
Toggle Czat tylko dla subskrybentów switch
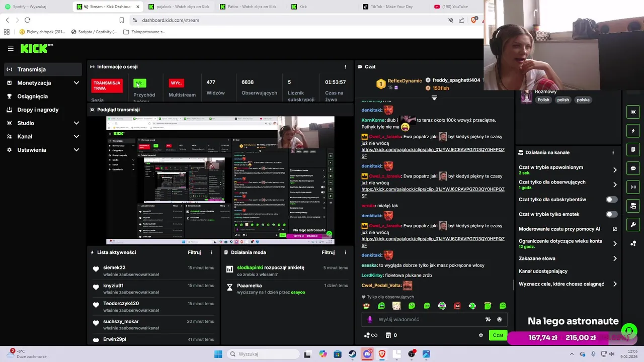pyautogui.click(x=611, y=200)
